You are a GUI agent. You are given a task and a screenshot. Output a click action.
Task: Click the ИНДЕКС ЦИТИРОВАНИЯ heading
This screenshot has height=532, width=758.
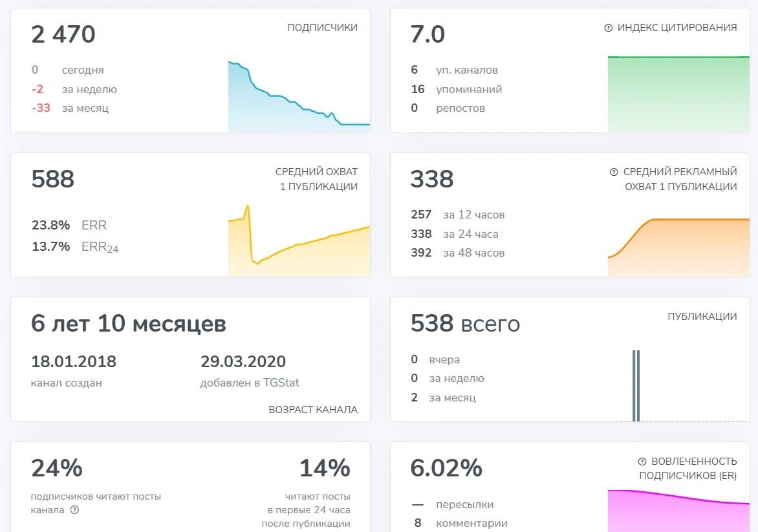click(677, 28)
